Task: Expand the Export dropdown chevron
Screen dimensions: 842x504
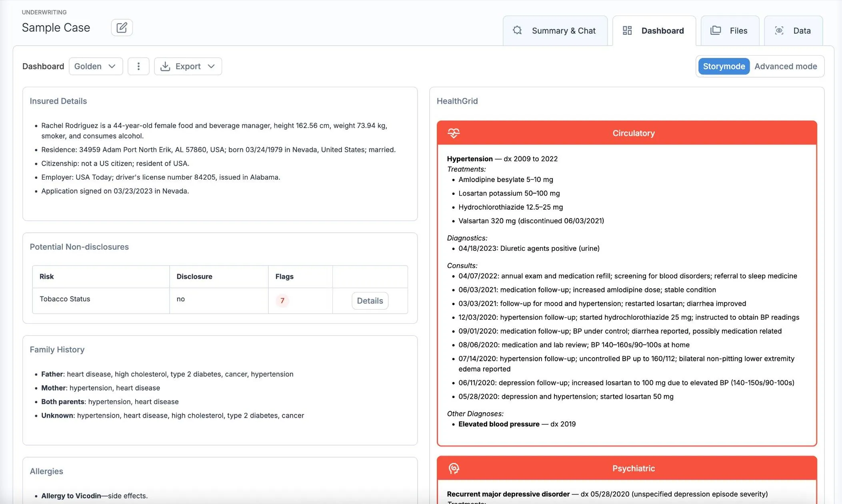Action: point(211,66)
